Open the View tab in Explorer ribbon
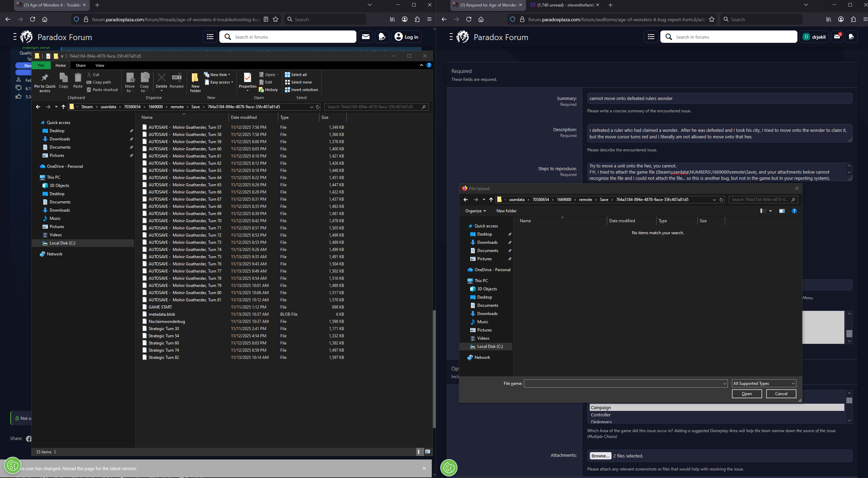 point(100,65)
